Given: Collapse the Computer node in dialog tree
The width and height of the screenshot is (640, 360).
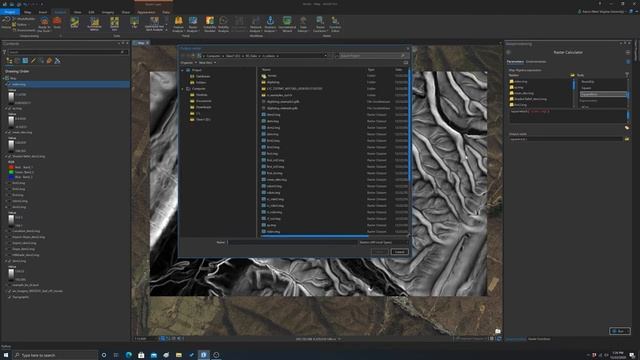Looking at the screenshot, I should coord(183,89).
